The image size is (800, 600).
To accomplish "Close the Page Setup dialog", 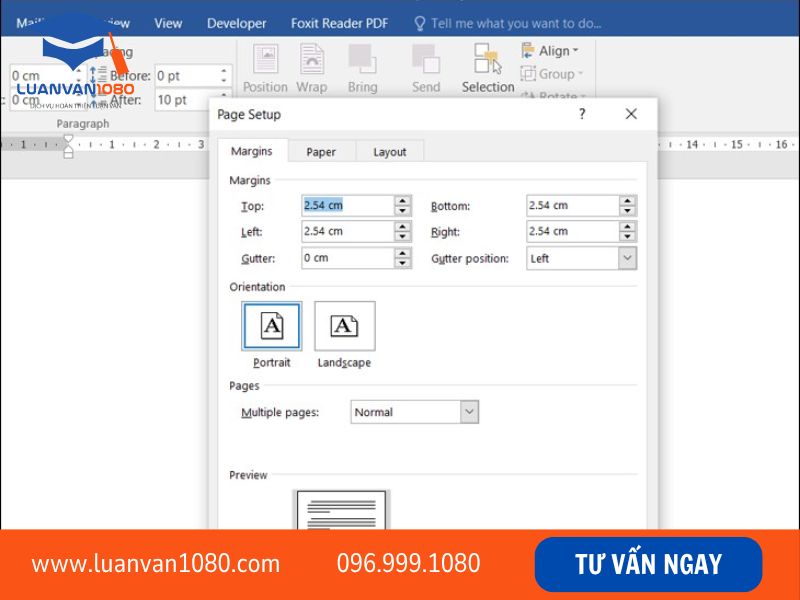I will point(631,114).
